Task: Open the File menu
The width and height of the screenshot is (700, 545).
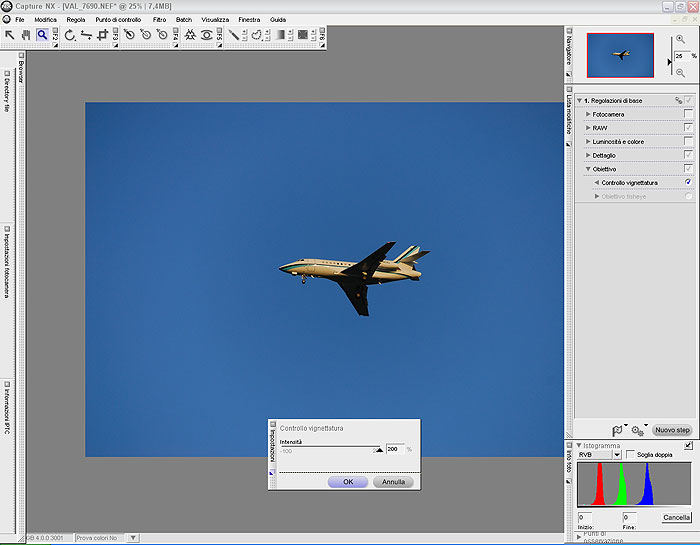Action: click(20, 20)
